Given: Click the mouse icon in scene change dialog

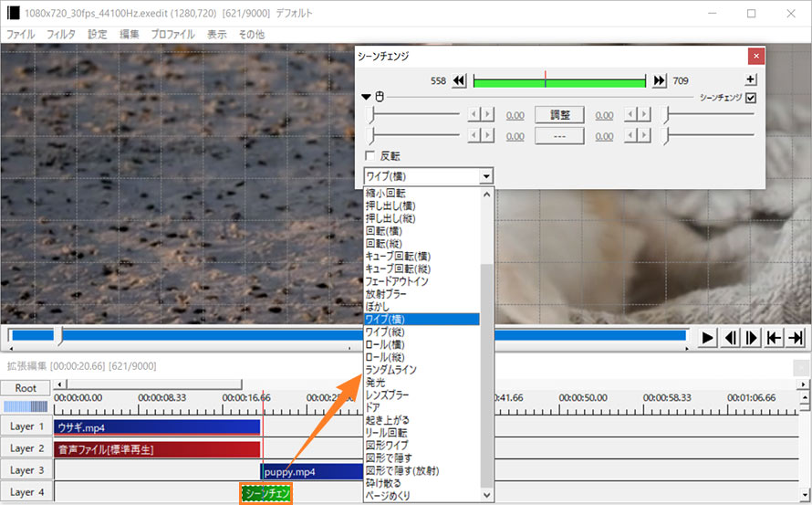Looking at the screenshot, I should (x=379, y=97).
